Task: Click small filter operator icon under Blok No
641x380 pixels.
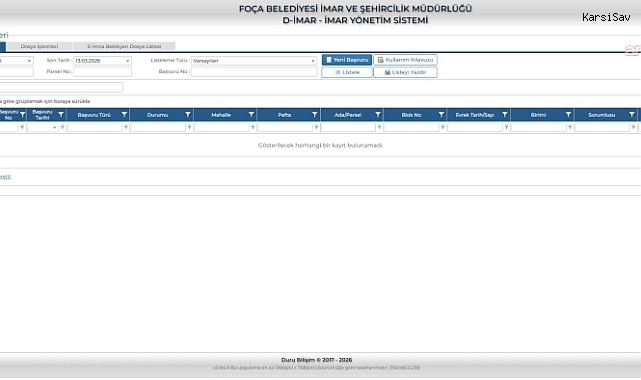Action: 443,127
